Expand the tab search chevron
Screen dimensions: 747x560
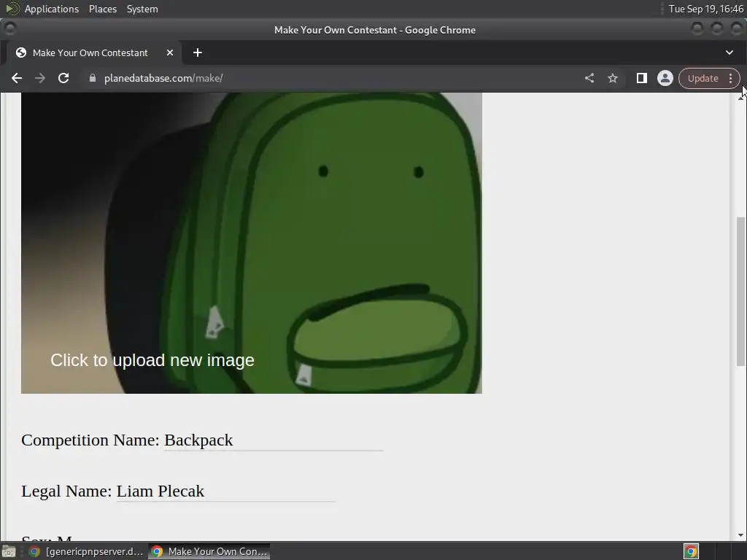coord(729,52)
